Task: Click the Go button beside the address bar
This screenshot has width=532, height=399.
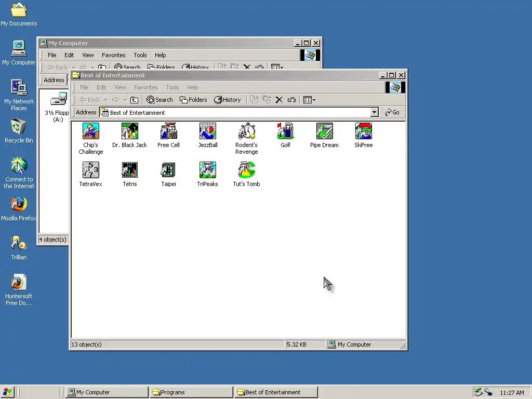Action: pos(392,112)
